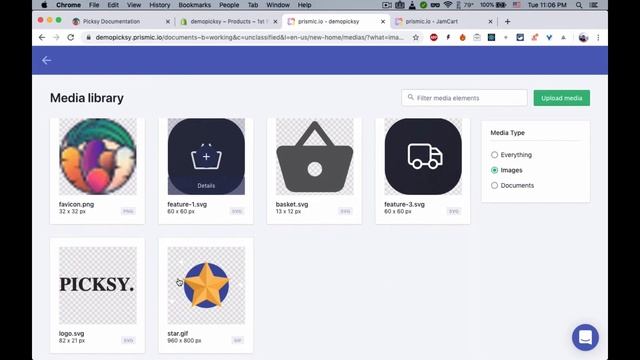Click the Upload media button
The image size is (640, 360).
pos(562,98)
